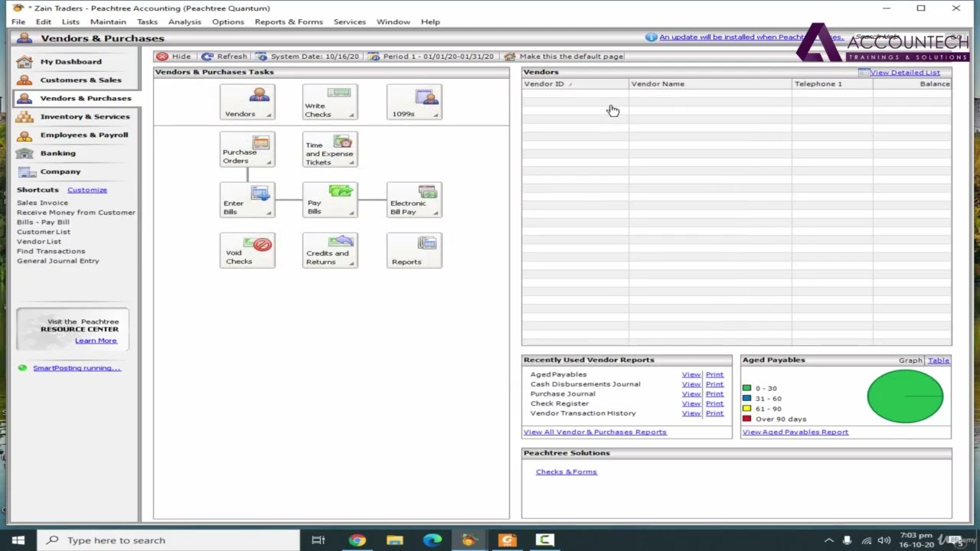Refresh the Vendors & Purchases page

tap(224, 57)
